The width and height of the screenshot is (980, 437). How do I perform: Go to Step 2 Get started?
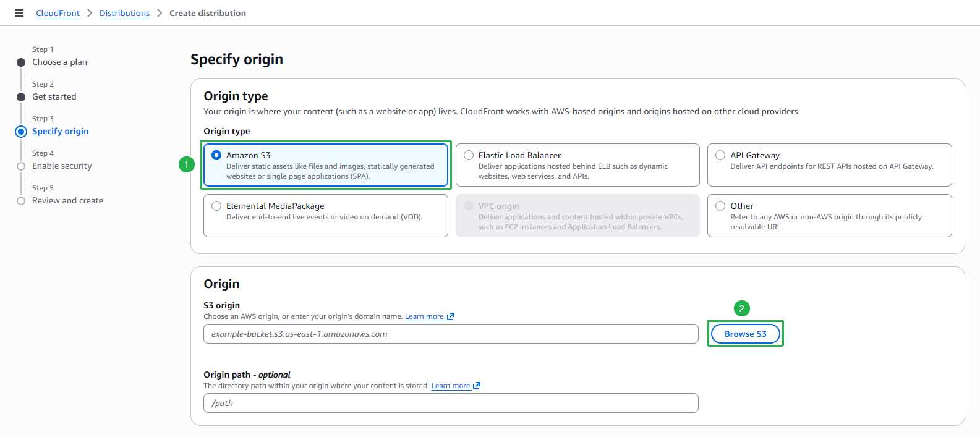point(54,96)
